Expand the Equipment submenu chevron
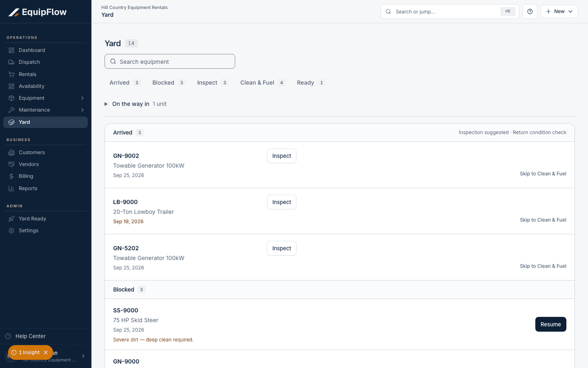The height and width of the screenshot is (368, 588). 82,98
